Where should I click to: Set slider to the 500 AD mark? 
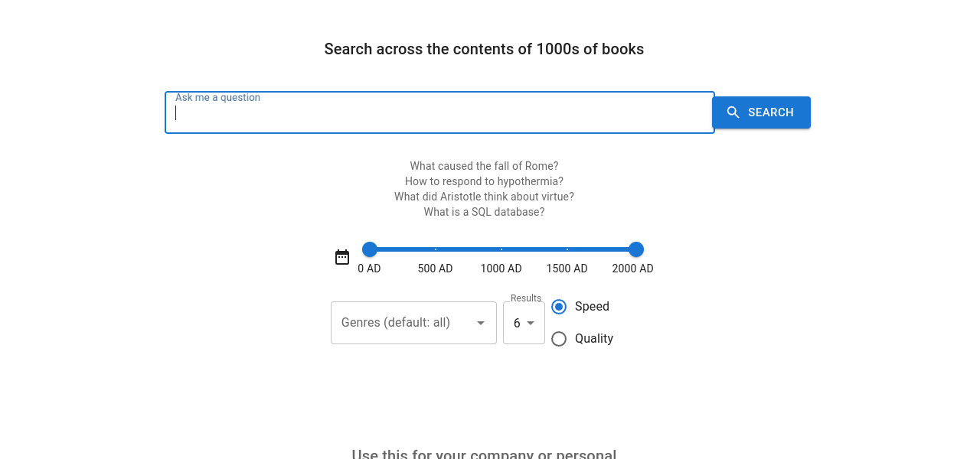(436, 249)
